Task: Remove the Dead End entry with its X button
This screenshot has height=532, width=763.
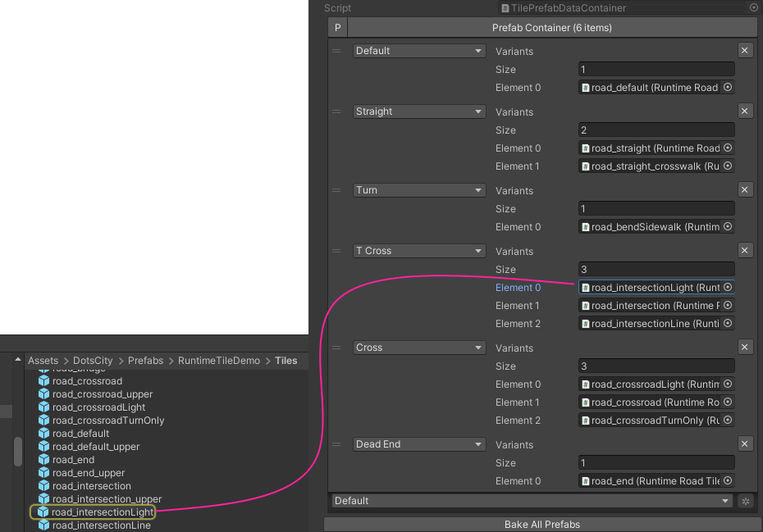Action: coord(744,444)
